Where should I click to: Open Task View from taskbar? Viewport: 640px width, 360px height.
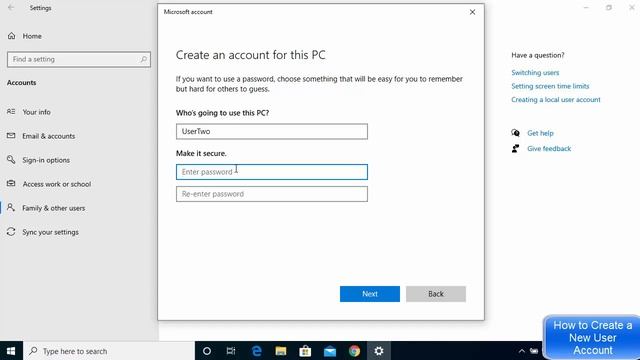pyautogui.click(x=231, y=351)
